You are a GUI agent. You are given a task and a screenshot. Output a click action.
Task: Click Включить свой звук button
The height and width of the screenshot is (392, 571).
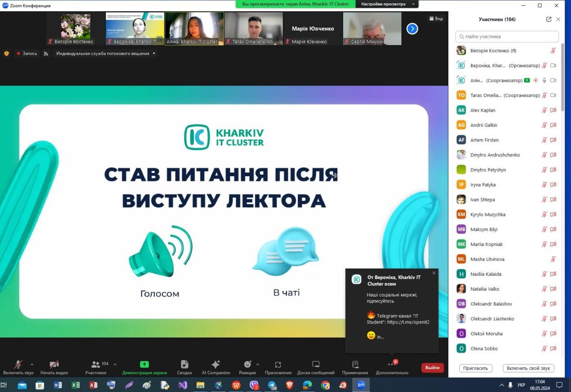(528, 368)
